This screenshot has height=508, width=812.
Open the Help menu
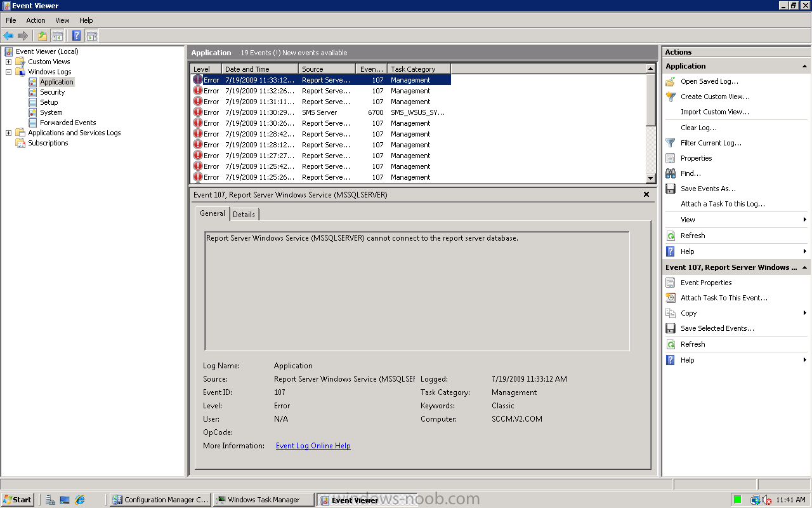(86, 20)
